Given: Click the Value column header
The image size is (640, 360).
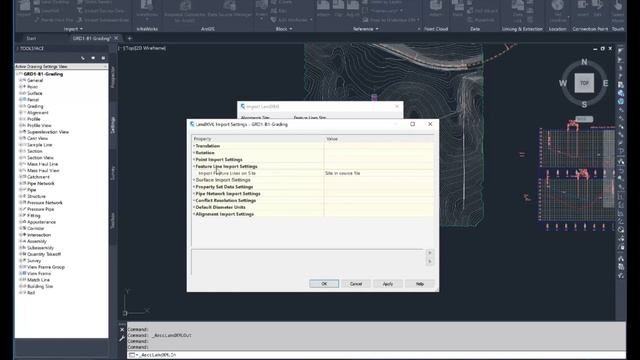Looking at the screenshot, I should tap(379, 139).
